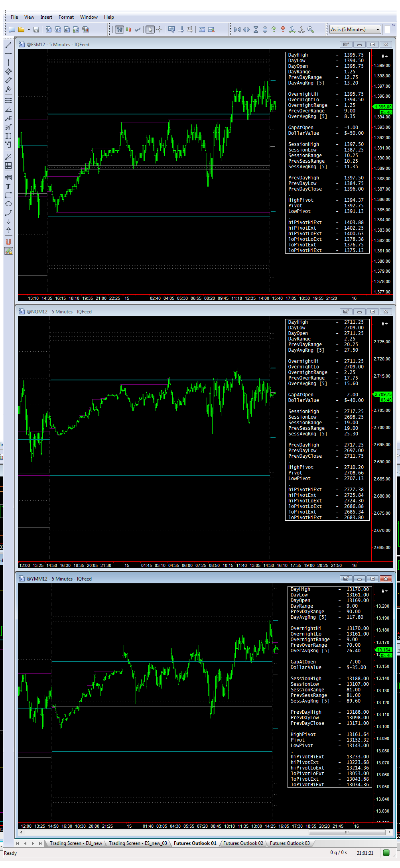Viewport: 400px width, 868px height.
Task: Toggle the candlestick chart style button
Action: [x=128, y=30]
